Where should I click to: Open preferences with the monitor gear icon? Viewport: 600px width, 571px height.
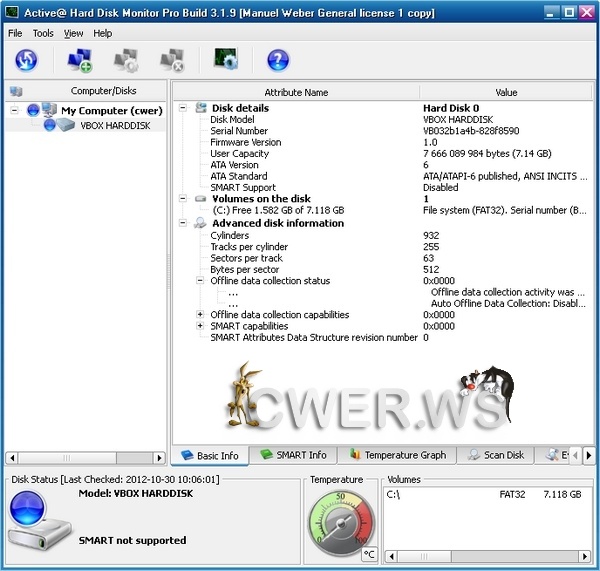[x=226, y=61]
